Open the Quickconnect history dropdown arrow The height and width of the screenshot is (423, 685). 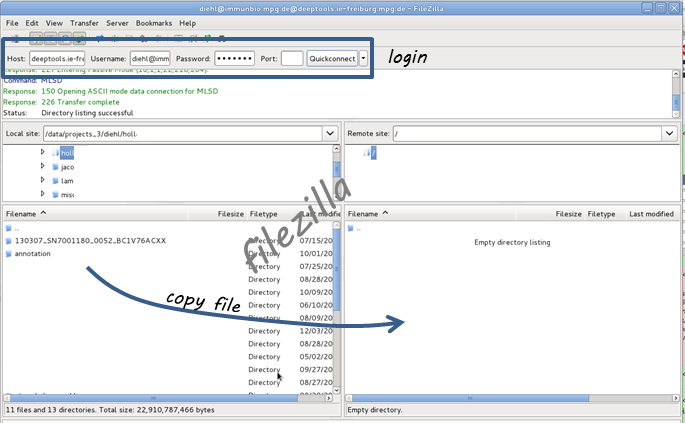pos(364,59)
